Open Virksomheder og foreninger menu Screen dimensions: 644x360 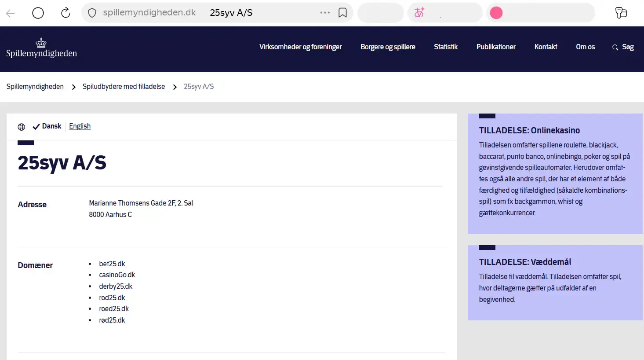300,47
